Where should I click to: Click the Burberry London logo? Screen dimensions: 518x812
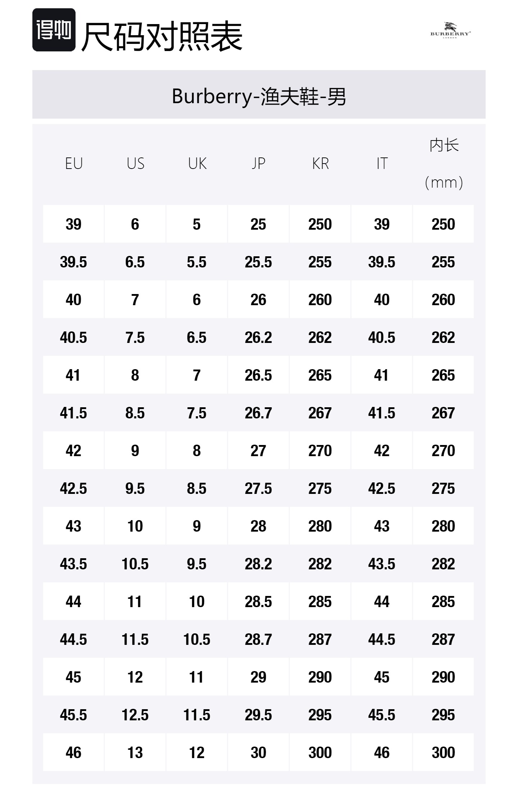click(x=450, y=31)
